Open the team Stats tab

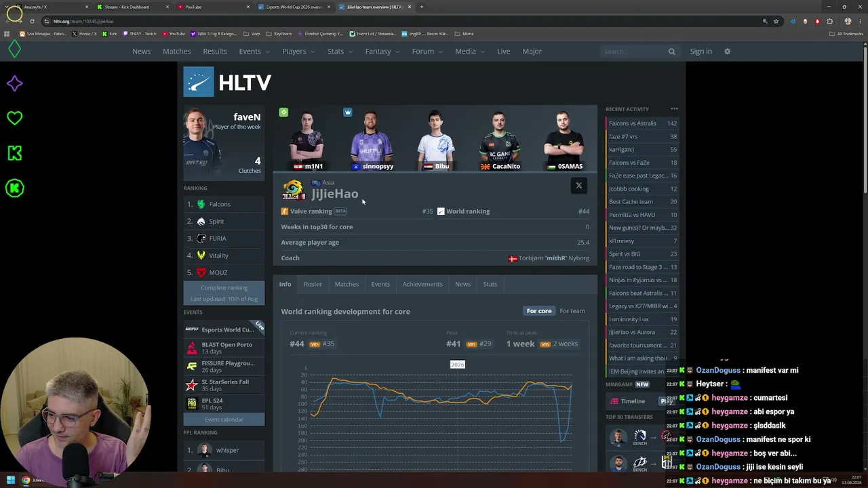pyautogui.click(x=490, y=284)
